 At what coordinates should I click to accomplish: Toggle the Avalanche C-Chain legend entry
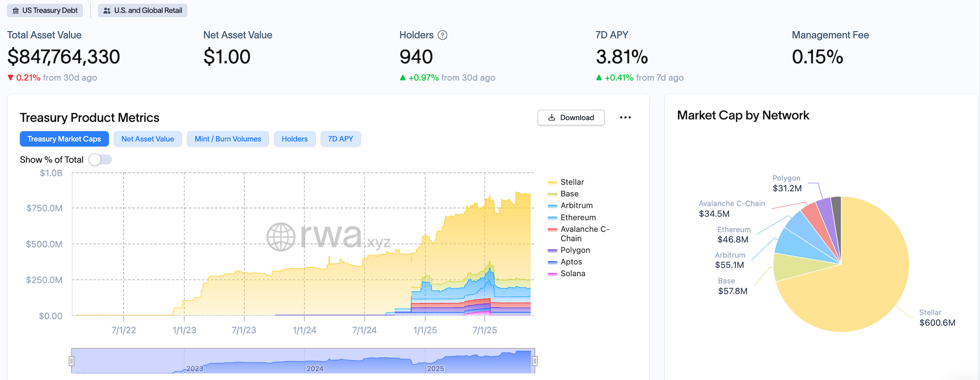[x=585, y=233]
